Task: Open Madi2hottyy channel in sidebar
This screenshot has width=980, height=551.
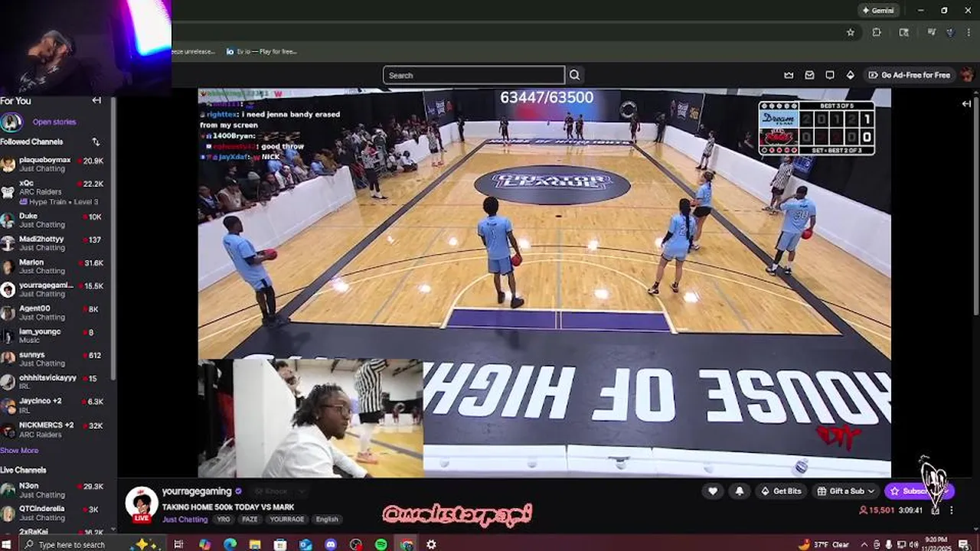Action: click(56, 243)
